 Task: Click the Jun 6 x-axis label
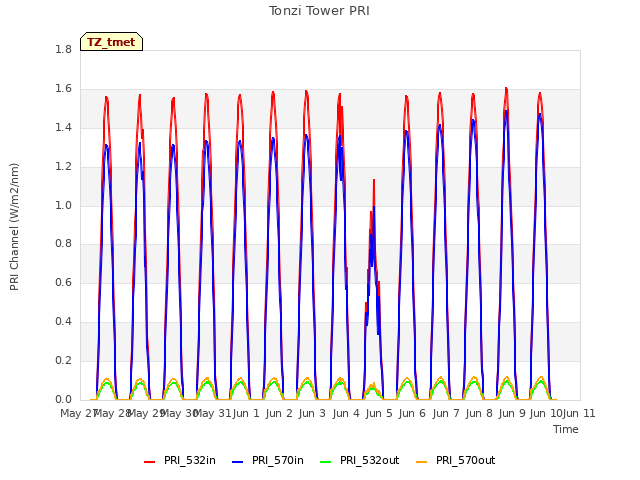pyautogui.click(x=412, y=413)
